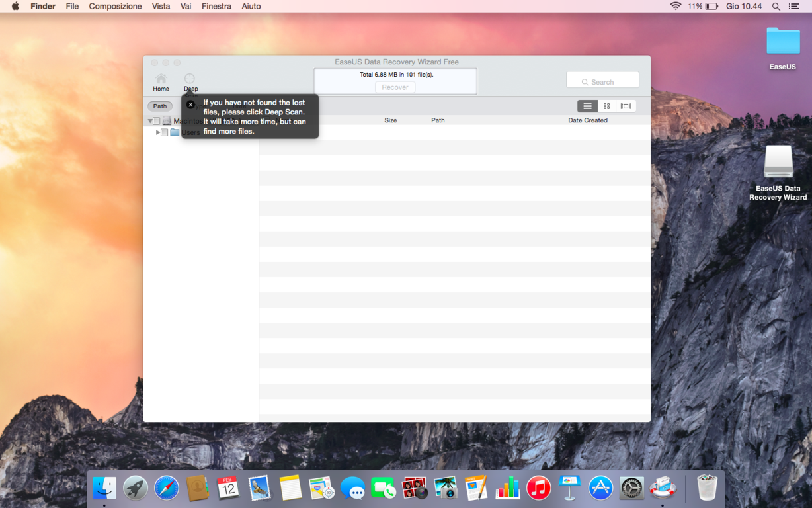
Task: Focus the Search field
Action: (x=602, y=81)
